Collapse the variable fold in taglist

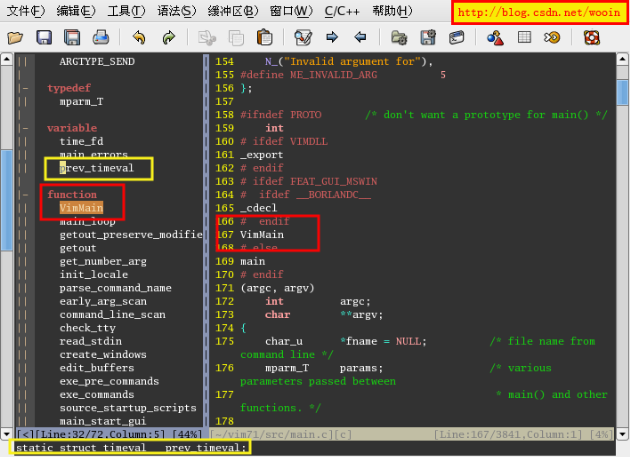tap(25, 128)
